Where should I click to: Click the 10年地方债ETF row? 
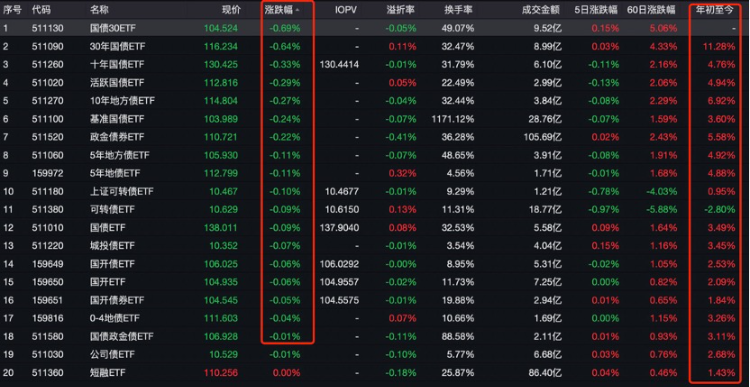pos(375,101)
